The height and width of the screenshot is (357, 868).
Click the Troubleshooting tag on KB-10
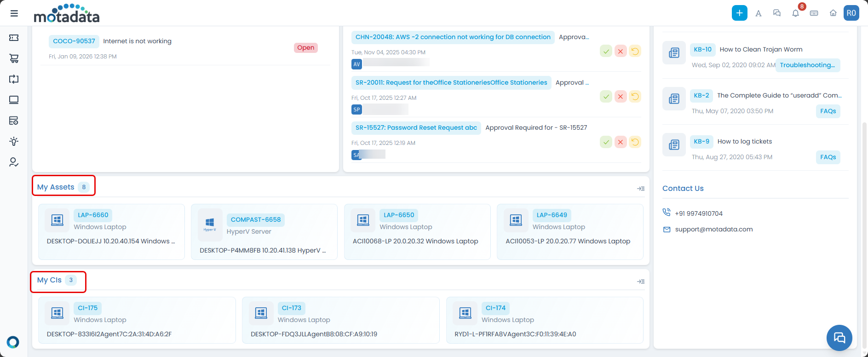[807, 65]
